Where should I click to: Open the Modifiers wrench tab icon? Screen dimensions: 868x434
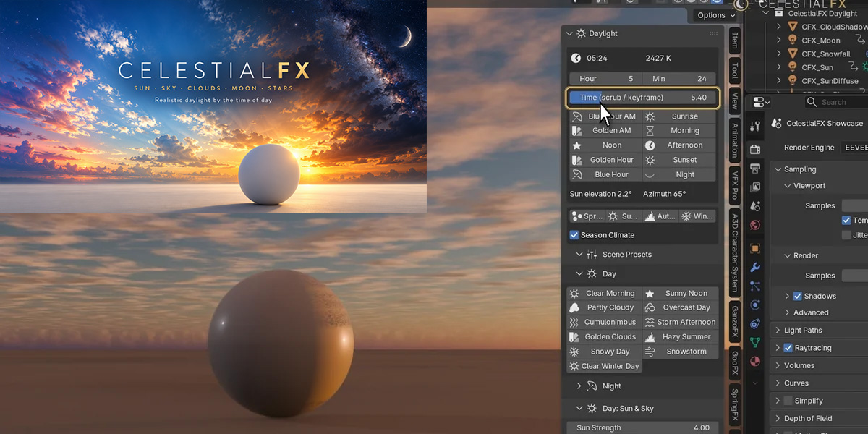coord(755,267)
